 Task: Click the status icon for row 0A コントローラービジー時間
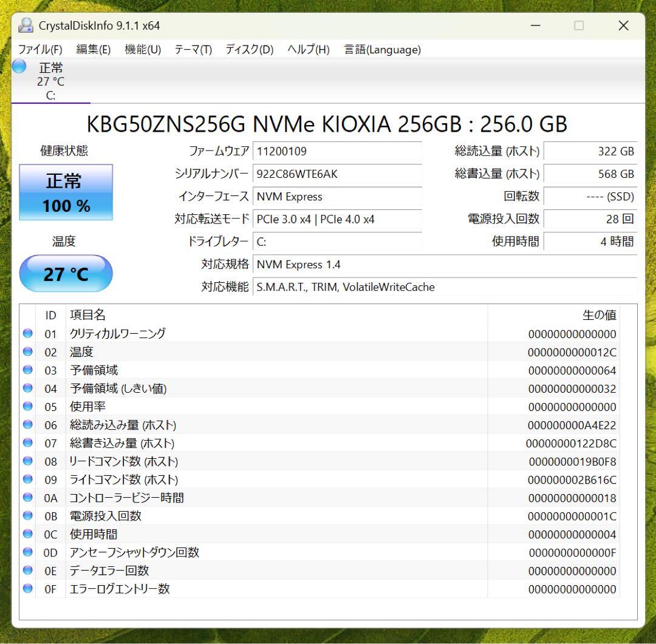27,497
